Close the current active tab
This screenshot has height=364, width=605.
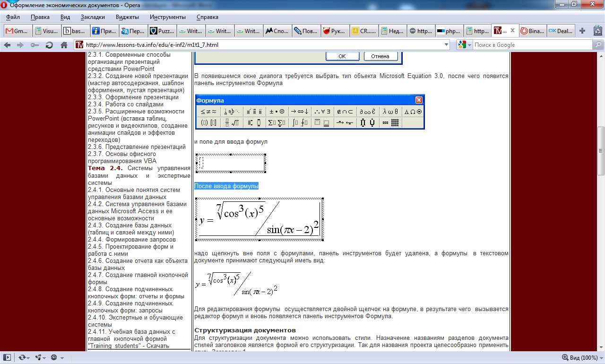pos(511,31)
